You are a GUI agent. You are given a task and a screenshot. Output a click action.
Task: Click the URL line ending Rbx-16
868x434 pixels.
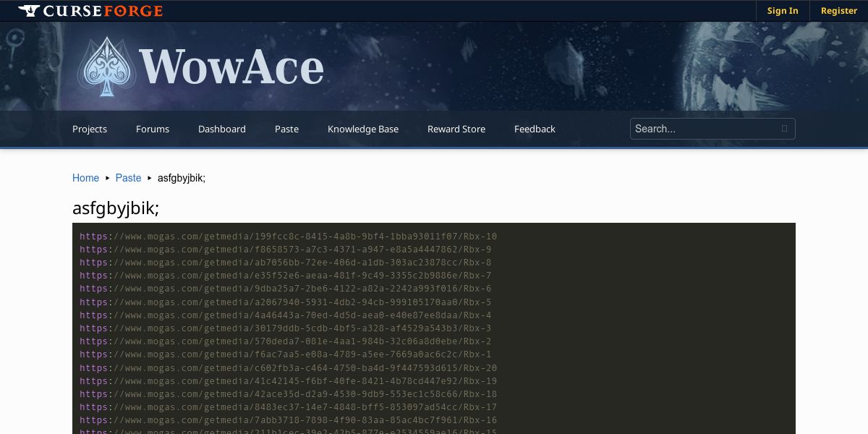288,420
